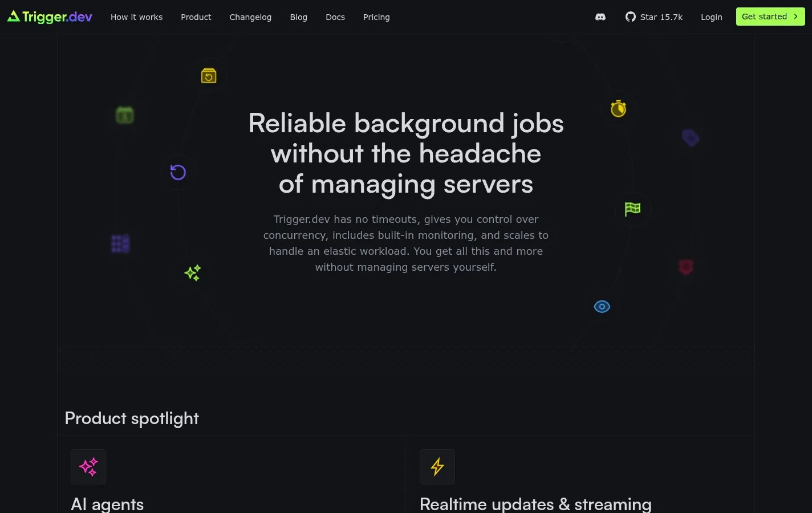Click the green checkered flag icon

(x=633, y=209)
